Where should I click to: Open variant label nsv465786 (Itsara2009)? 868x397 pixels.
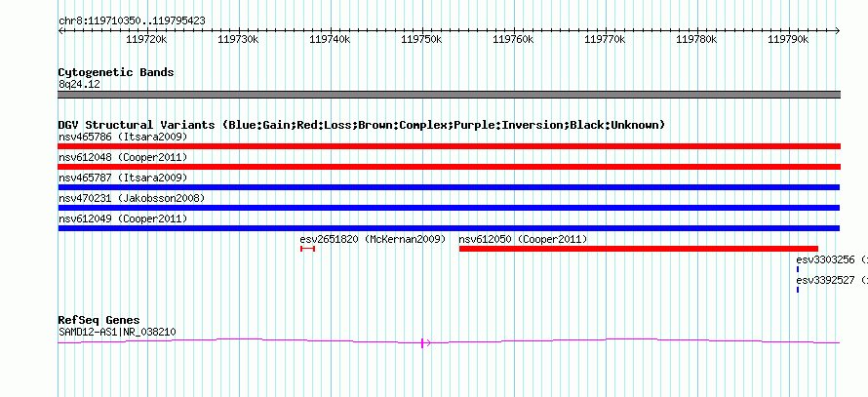click(123, 137)
